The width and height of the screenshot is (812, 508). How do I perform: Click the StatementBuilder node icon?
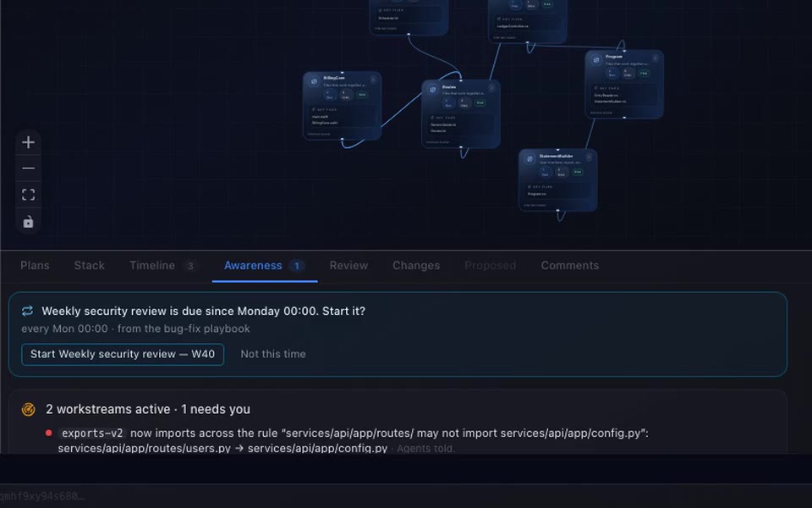tap(529, 159)
